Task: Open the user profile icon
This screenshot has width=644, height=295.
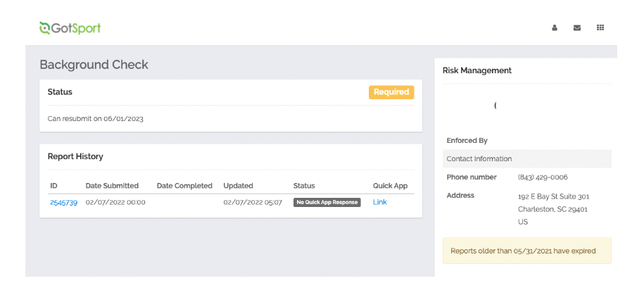Action: tap(555, 28)
